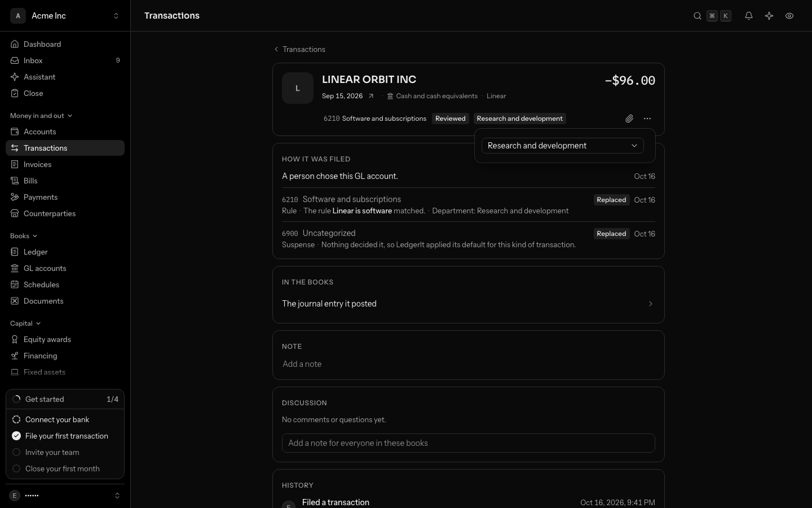Click the 6900 Uncategorized entry
This screenshot has height=508, width=812.
tap(319, 233)
